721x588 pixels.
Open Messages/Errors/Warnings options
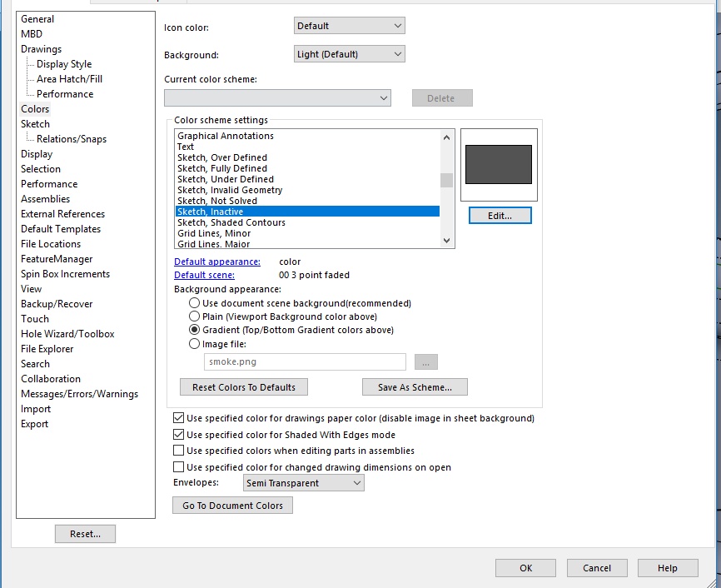(x=79, y=394)
